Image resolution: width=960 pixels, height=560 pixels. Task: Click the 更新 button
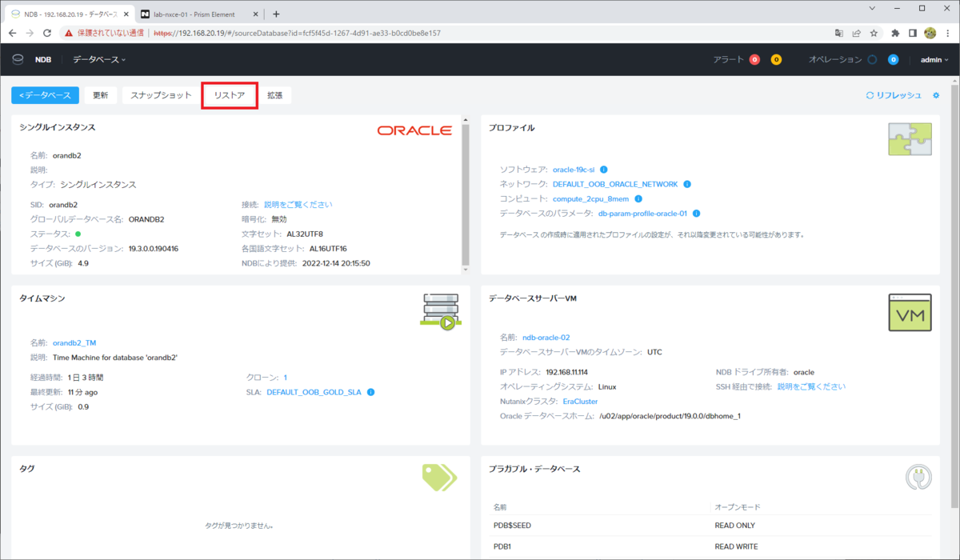[x=101, y=95]
